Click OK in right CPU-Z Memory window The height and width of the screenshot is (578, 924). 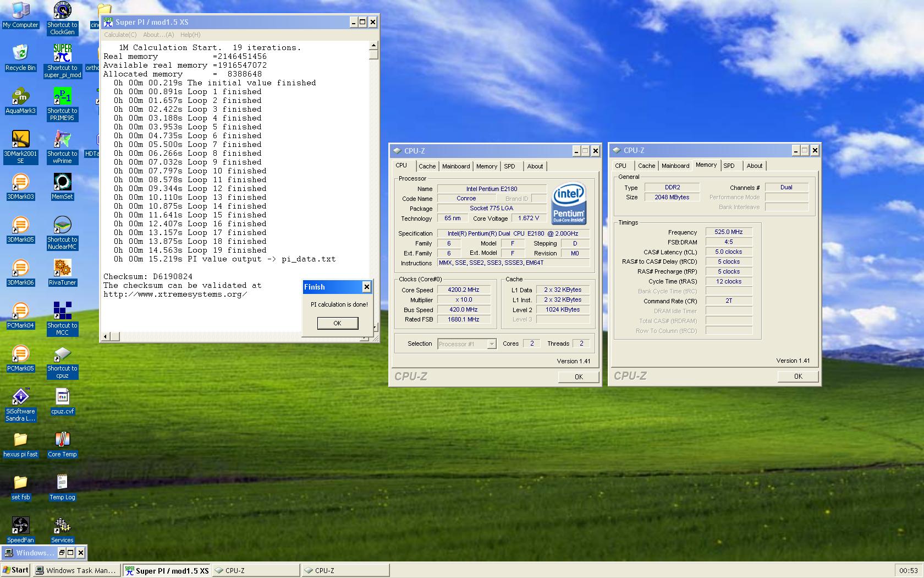coord(798,376)
